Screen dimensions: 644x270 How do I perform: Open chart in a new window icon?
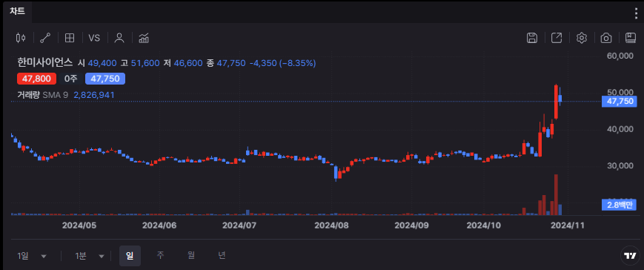point(557,38)
